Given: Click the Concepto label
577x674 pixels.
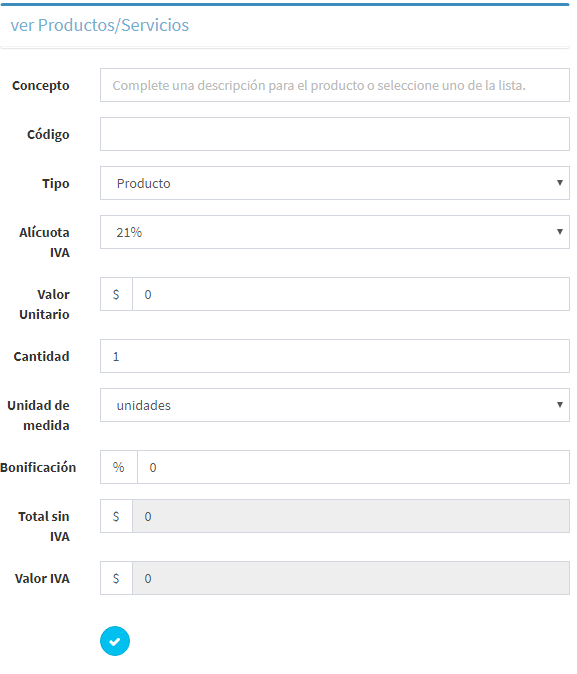Looking at the screenshot, I should tap(41, 86).
